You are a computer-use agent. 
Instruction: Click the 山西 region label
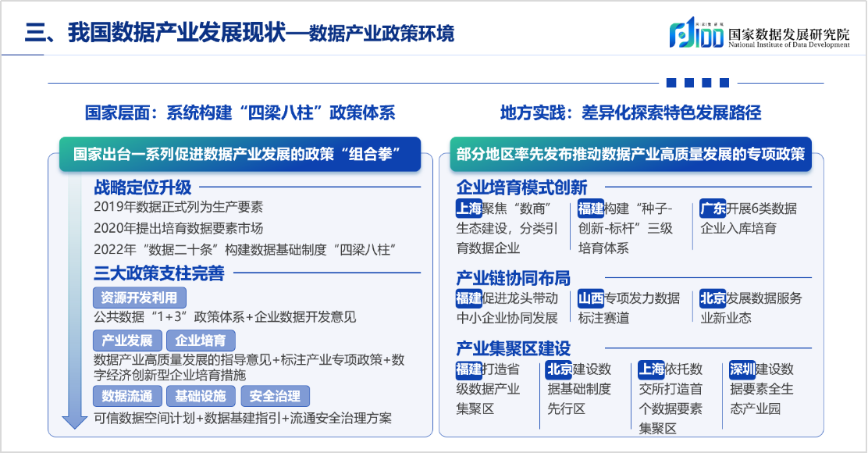[x=591, y=298]
